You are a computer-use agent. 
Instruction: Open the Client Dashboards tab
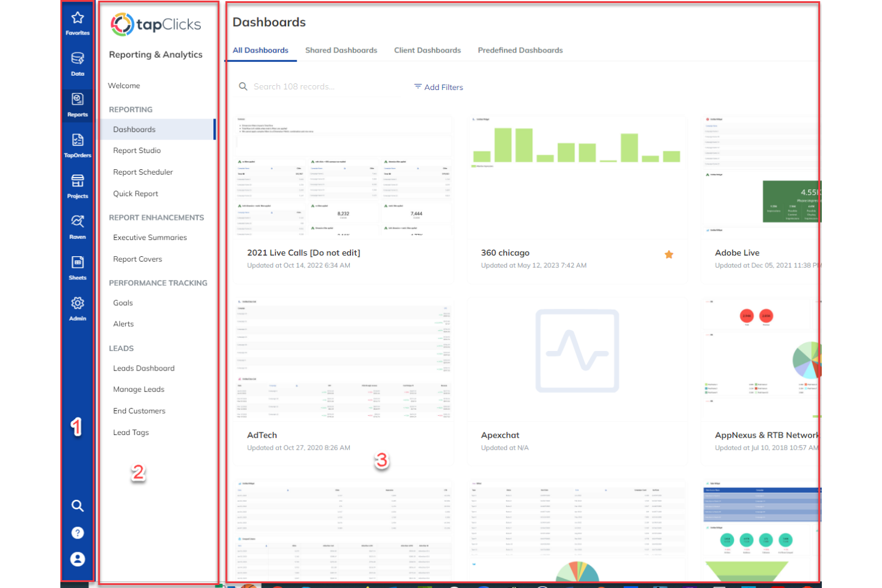(427, 51)
